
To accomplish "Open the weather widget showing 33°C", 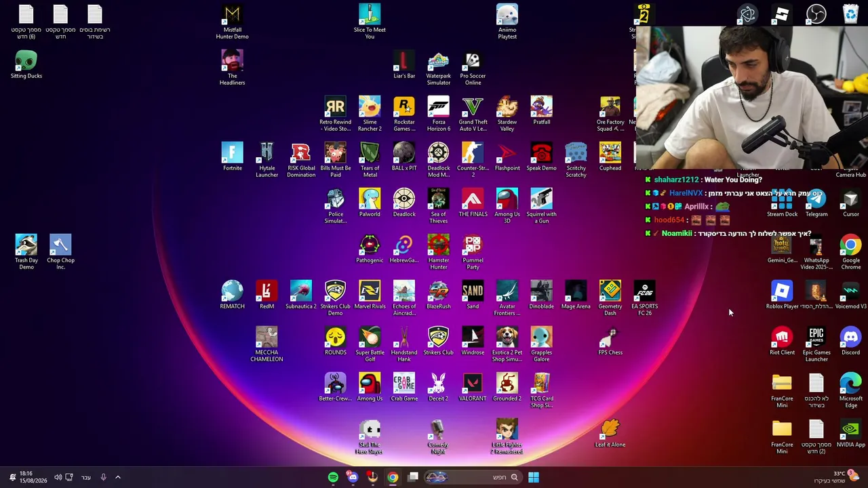I will 837,477.
